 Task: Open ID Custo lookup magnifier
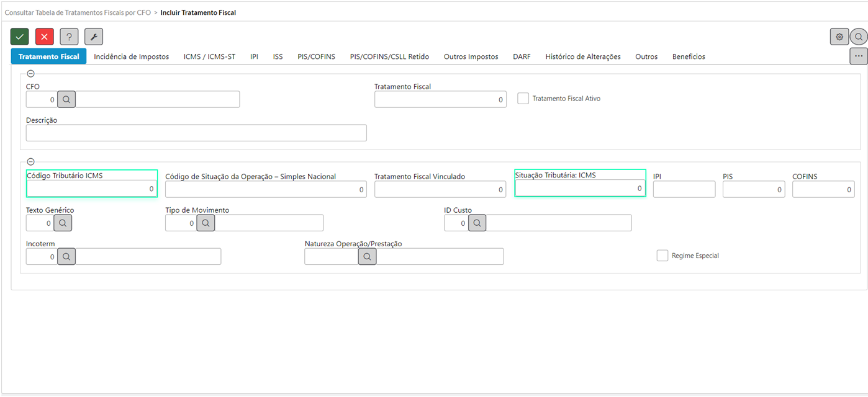coord(477,223)
